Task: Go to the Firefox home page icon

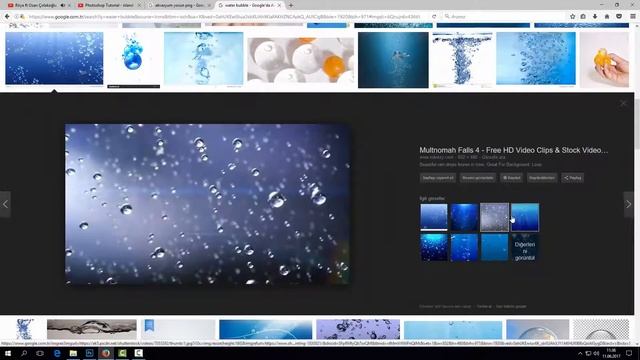Action: point(607,16)
